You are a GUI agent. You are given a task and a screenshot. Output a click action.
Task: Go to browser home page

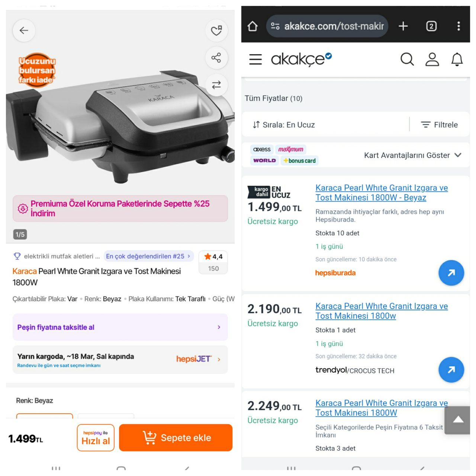point(253,26)
